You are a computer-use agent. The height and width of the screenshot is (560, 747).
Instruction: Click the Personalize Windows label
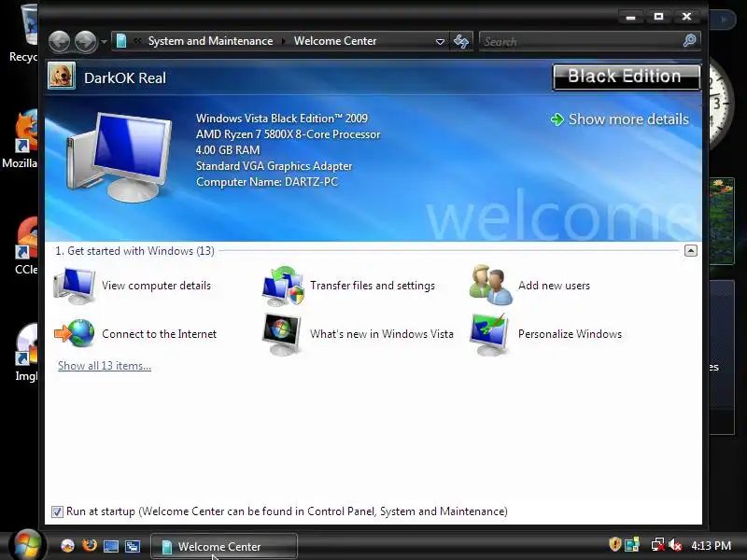570,334
